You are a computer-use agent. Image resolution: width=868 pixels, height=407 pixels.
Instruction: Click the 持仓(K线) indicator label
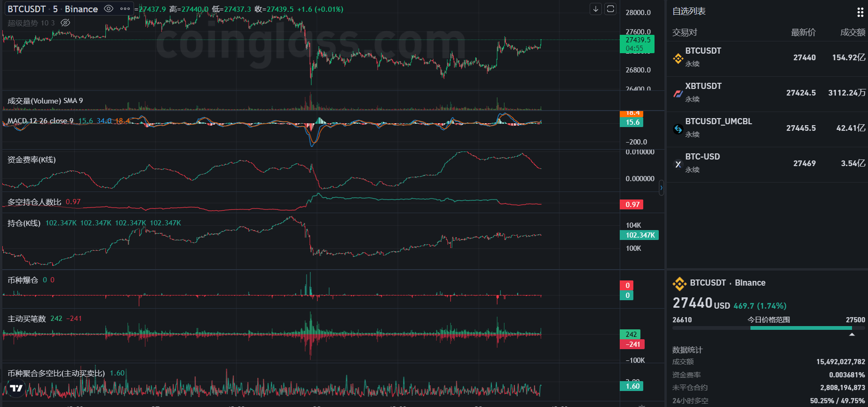point(24,223)
